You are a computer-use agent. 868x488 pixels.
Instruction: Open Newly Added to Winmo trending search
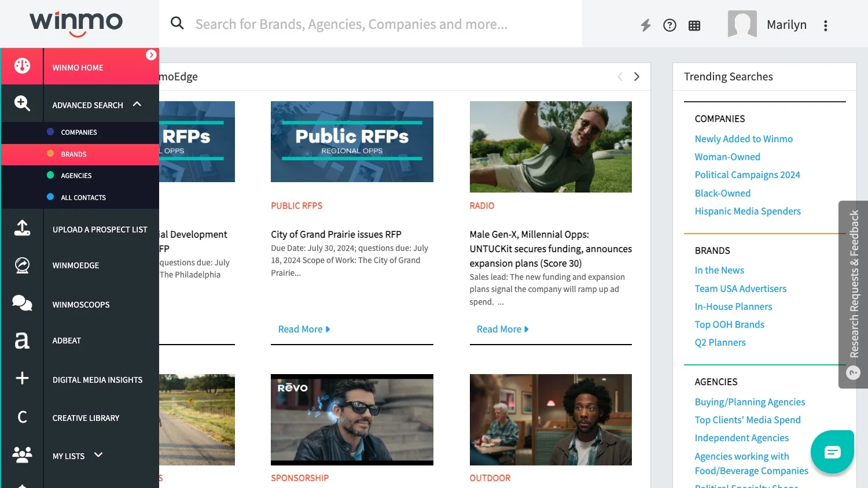[x=744, y=139]
